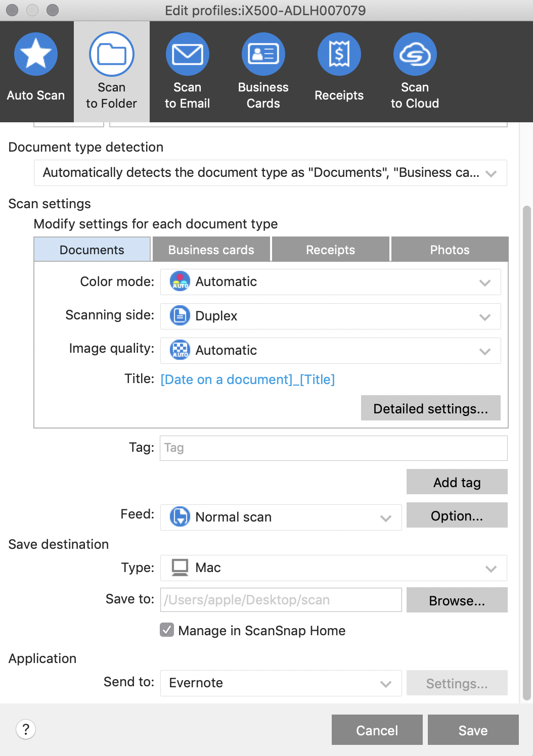The height and width of the screenshot is (756, 533).
Task: Expand the Send to Evernote dropdown
Action: [281, 683]
